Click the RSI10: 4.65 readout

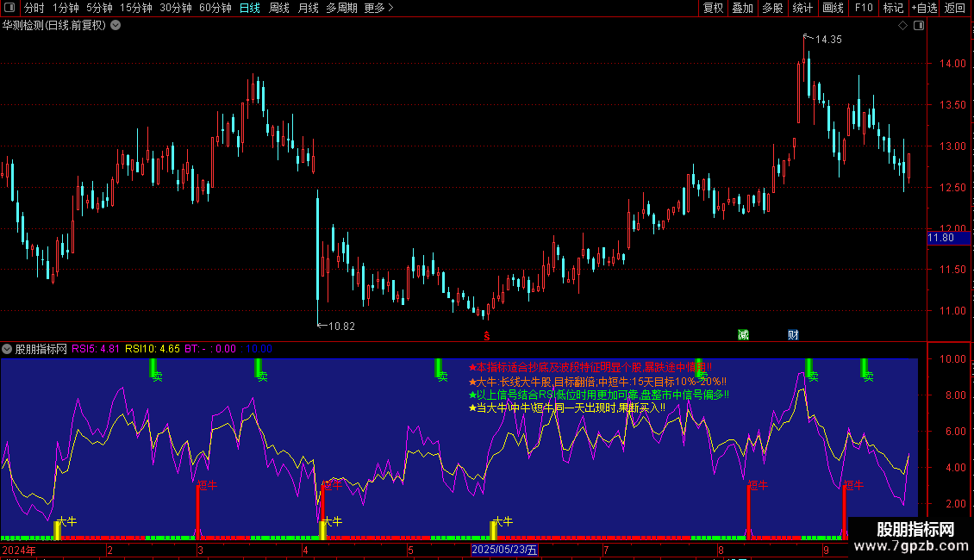(x=153, y=349)
